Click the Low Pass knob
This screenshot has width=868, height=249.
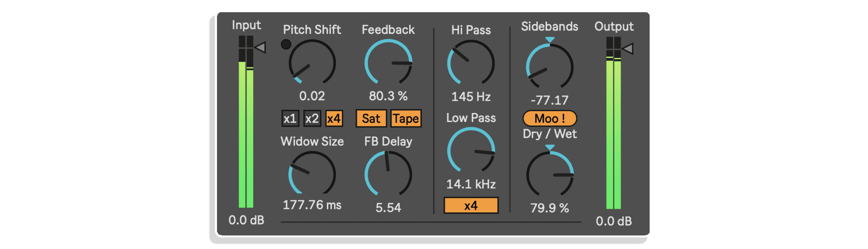tap(471, 150)
